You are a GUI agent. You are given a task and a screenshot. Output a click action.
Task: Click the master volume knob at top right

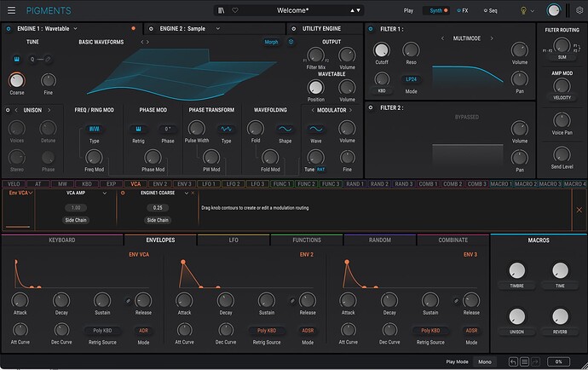tap(554, 10)
